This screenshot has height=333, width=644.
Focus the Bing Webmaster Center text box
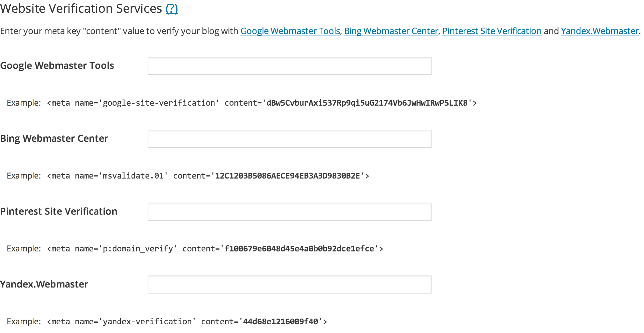pyautogui.click(x=289, y=138)
